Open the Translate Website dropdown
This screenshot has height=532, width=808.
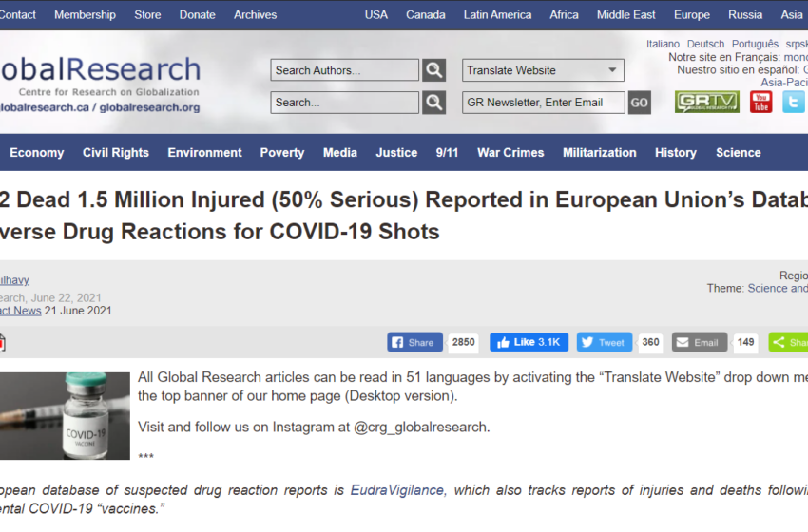pyautogui.click(x=543, y=70)
